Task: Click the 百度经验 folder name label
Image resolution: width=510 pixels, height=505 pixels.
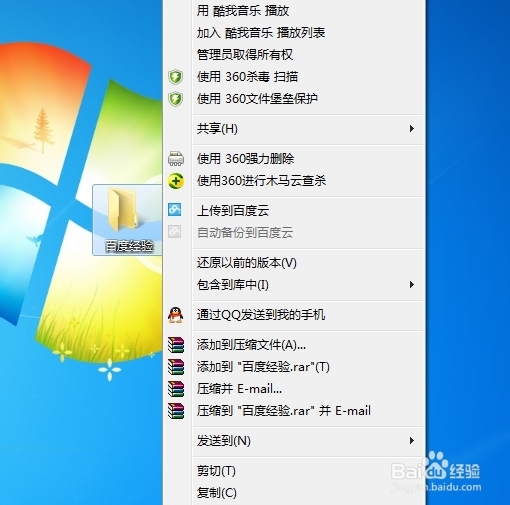Action: [x=129, y=246]
